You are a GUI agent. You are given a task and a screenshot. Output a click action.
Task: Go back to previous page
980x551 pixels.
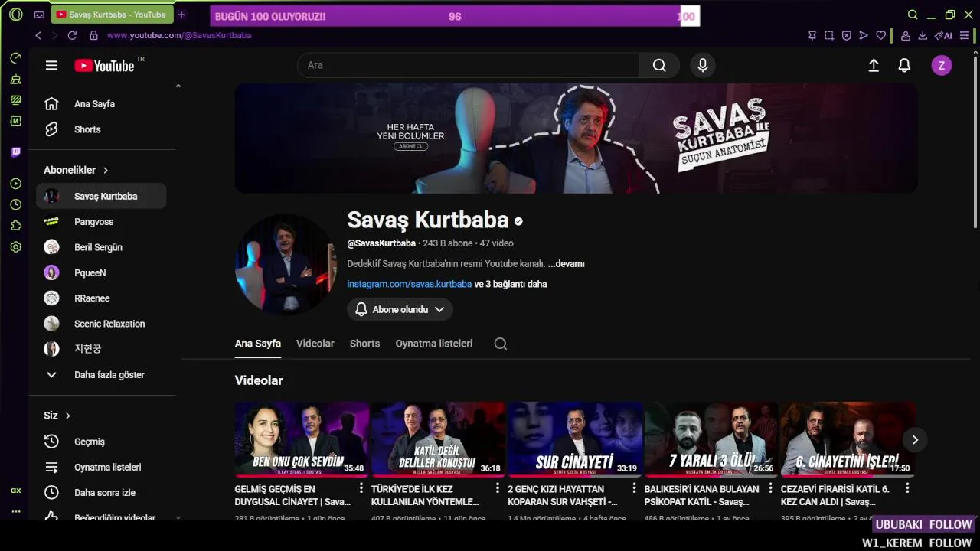(x=38, y=35)
